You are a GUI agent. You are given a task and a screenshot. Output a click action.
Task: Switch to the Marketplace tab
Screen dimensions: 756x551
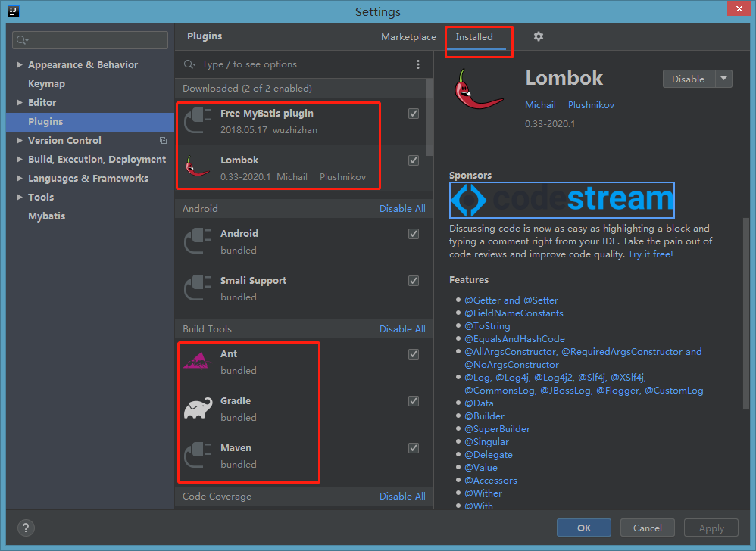[408, 37]
